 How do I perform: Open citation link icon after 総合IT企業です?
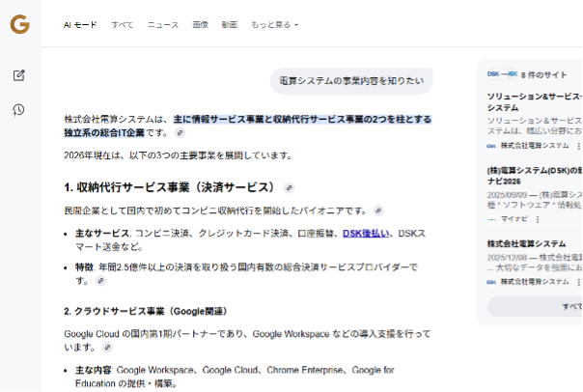tap(180, 133)
